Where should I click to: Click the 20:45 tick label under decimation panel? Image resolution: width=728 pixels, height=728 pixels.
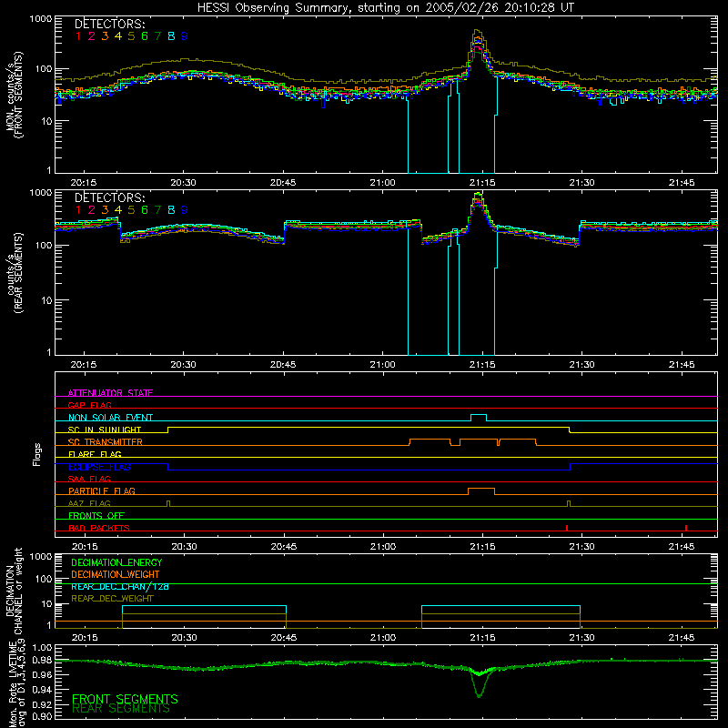coord(284,638)
